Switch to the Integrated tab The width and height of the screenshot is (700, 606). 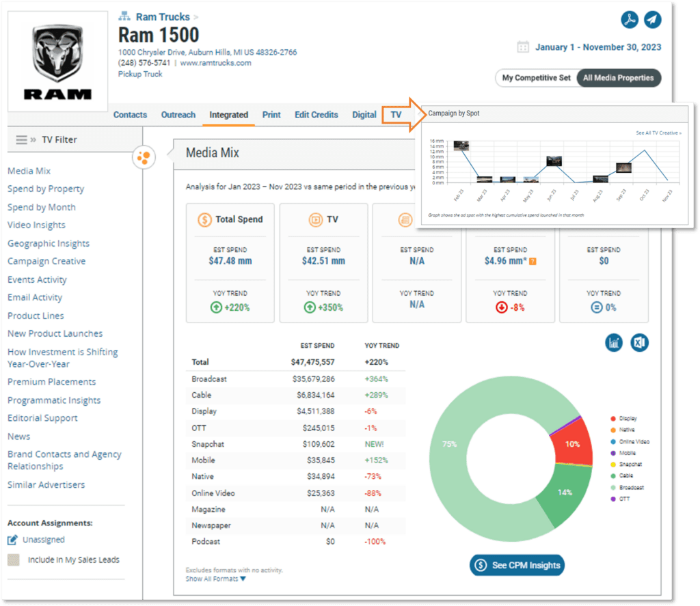[228, 115]
